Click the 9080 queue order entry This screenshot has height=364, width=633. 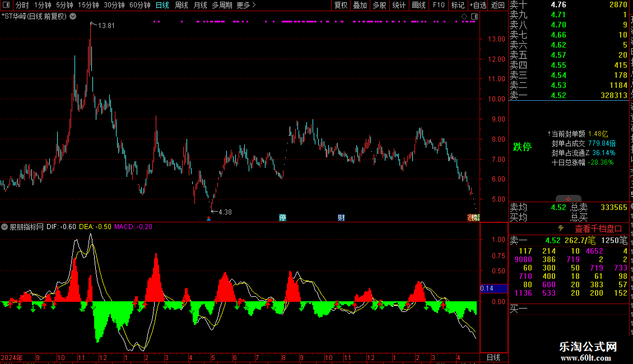523,259
